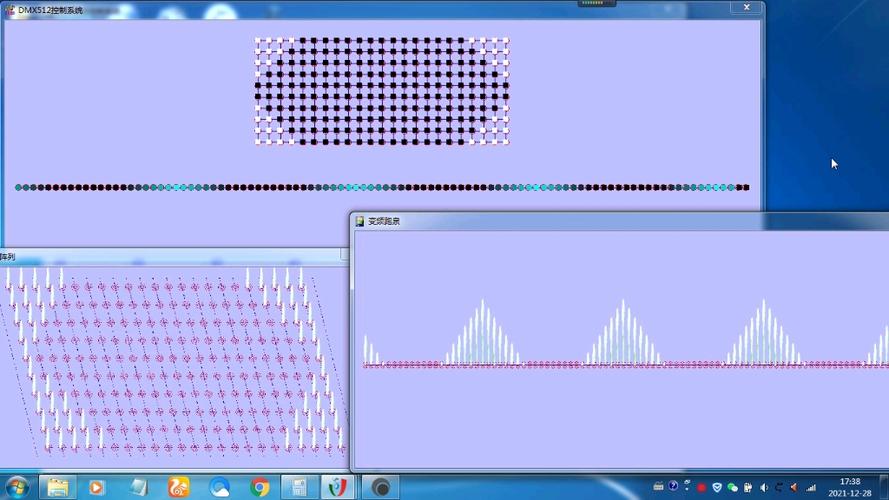Open File Explorer from the taskbar
The height and width of the screenshot is (500, 889).
click(58, 487)
